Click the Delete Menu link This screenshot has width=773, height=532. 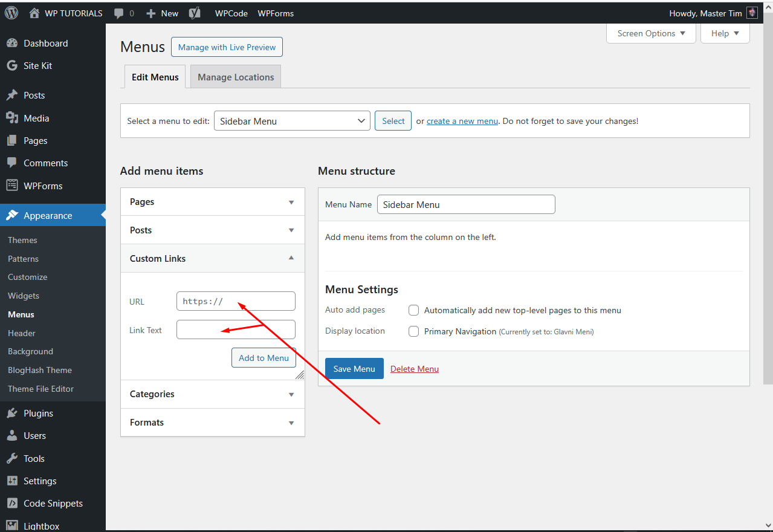click(415, 369)
